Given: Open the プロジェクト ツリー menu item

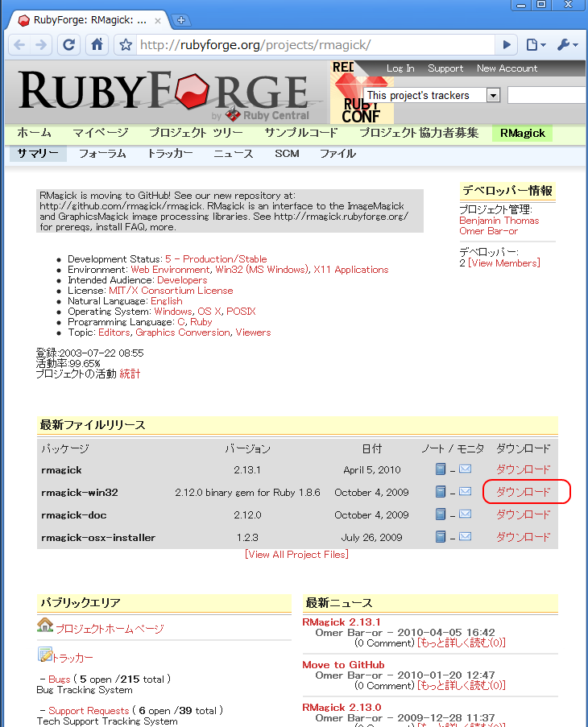Looking at the screenshot, I should click(197, 133).
